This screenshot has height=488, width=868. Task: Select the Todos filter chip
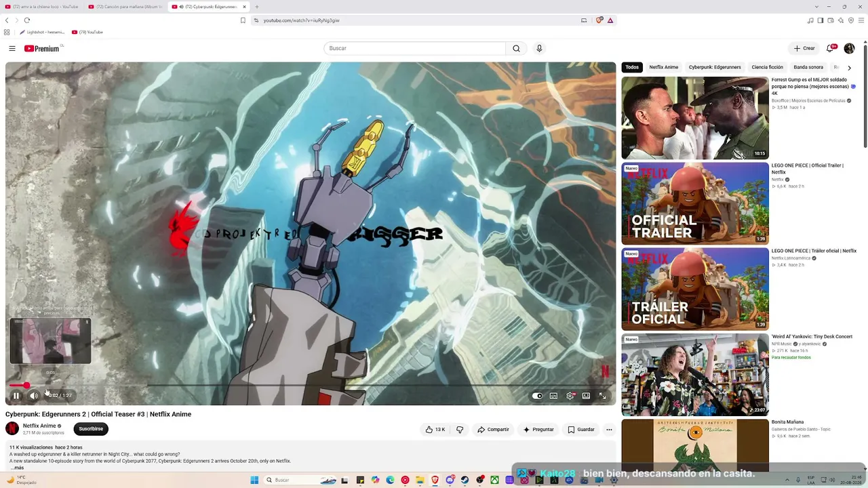click(632, 67)
